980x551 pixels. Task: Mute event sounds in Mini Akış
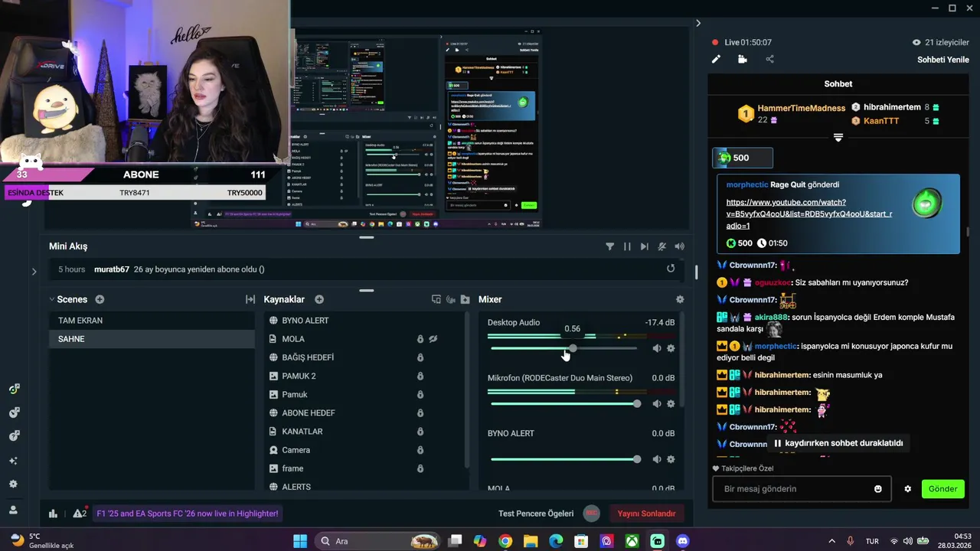pos(661,246)
